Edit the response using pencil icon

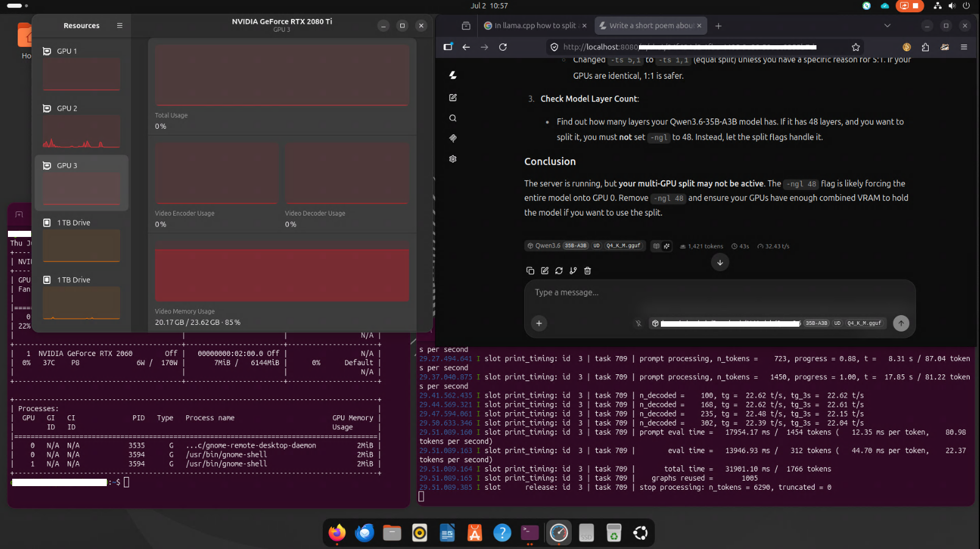(x=544, y=271)
